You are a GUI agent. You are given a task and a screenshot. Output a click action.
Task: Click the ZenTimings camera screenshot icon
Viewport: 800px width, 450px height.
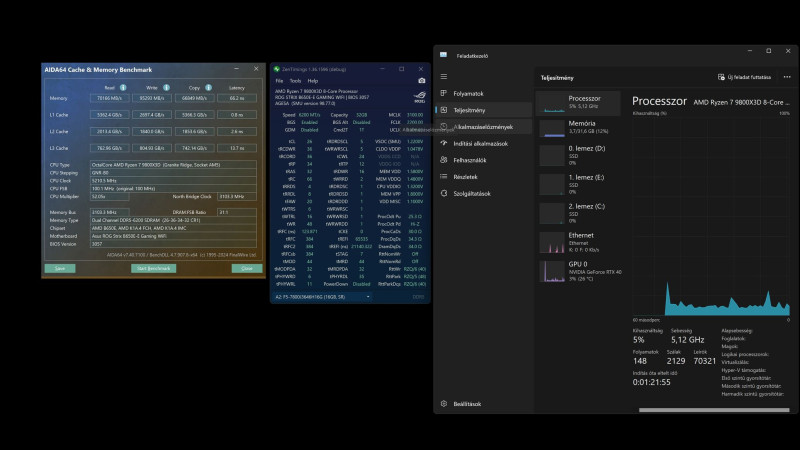pyautogui.click(x=421, y=81)
